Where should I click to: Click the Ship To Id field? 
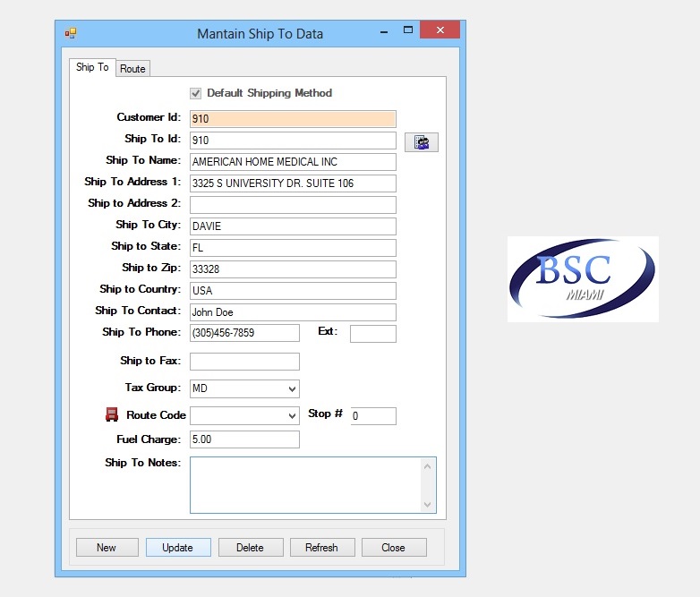(293, 141)
